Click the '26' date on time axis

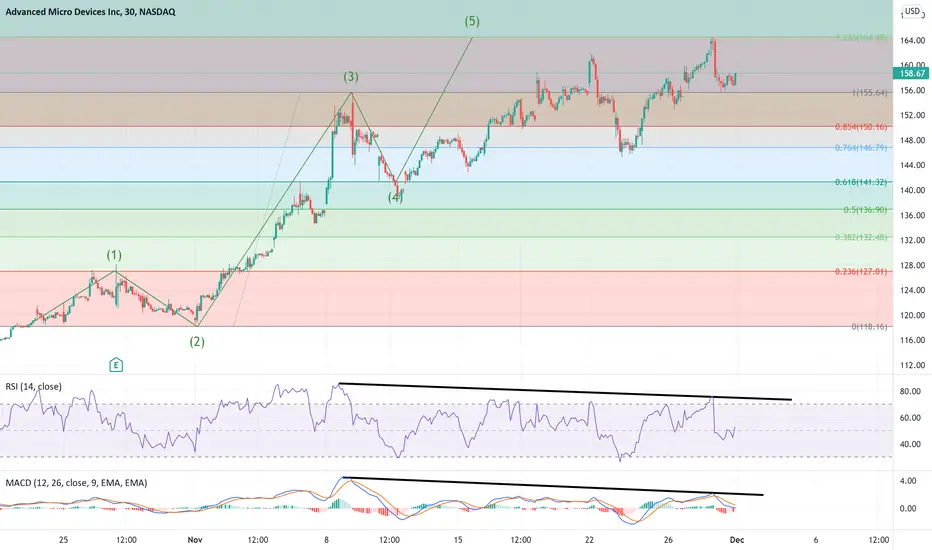click(x=668, y=540)
